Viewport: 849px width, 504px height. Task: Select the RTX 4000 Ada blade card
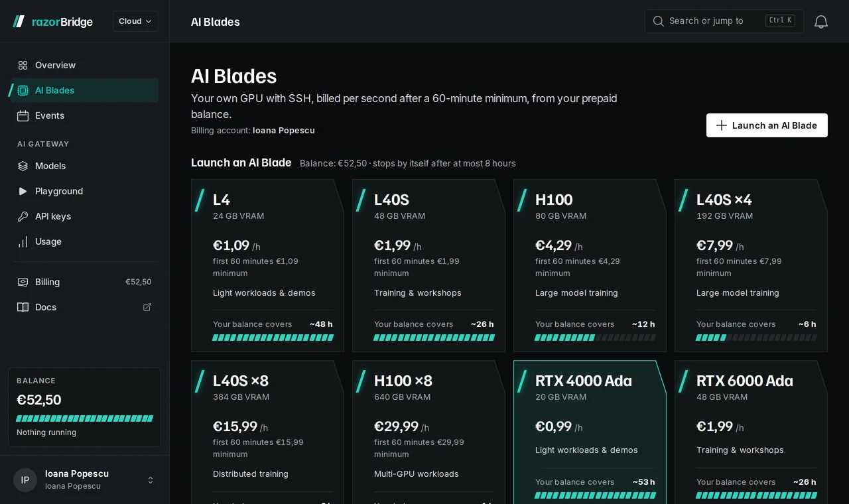[590, 432]
